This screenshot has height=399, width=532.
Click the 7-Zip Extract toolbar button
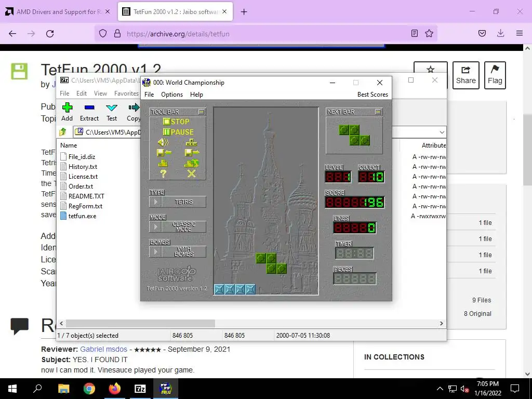pos(89,112)
